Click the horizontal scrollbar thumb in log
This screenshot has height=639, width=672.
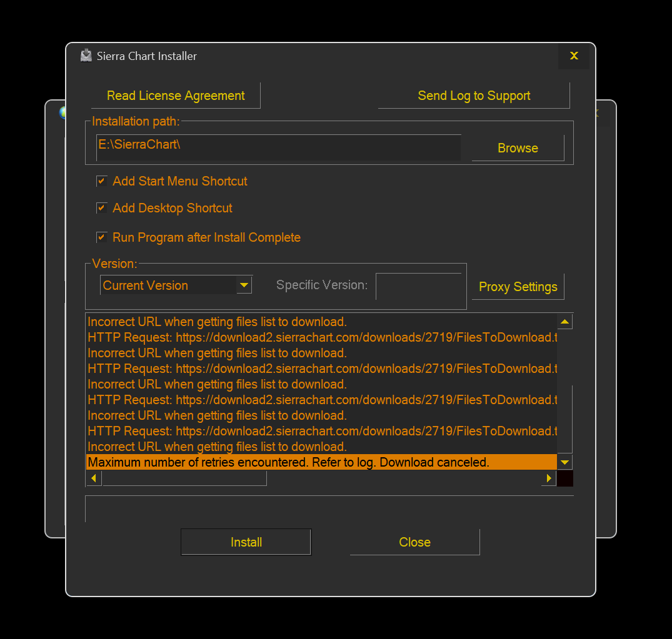(x=184, y=478)
